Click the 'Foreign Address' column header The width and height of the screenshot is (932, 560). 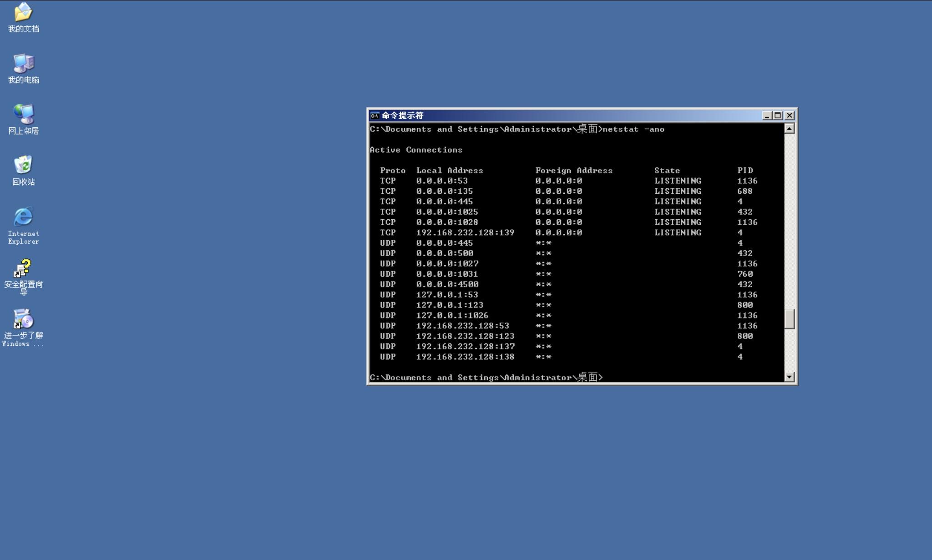pos(574,171)
